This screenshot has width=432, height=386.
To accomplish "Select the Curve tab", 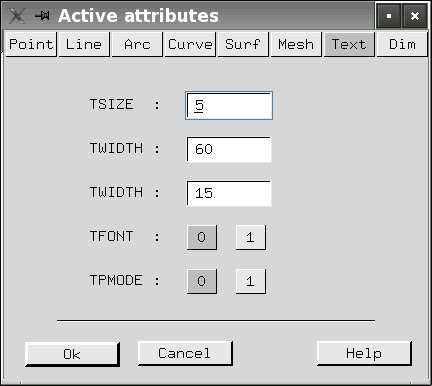I will (190, 44).
